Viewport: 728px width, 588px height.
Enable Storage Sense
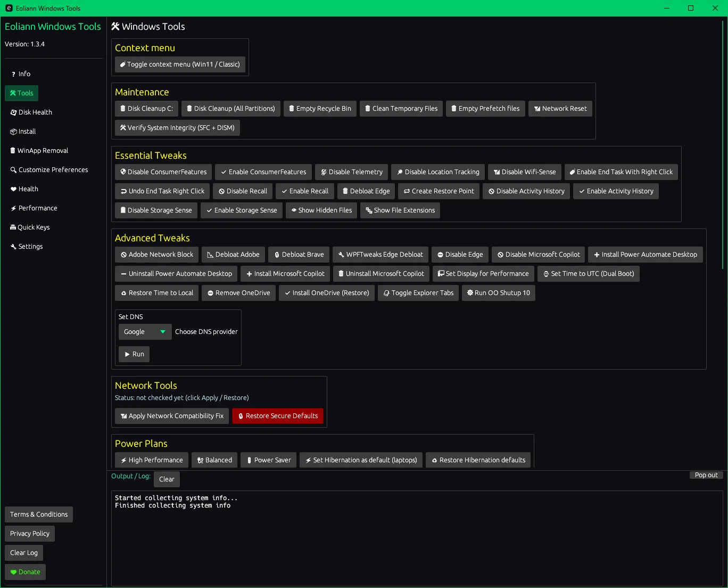point(241,210)
